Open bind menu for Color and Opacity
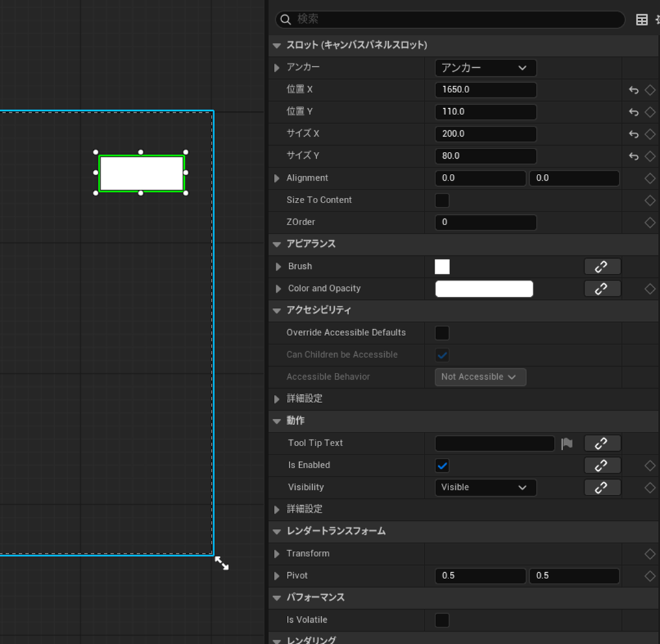Image resolution: width=660 pixels, height=644 pixels. click(602, 289)
